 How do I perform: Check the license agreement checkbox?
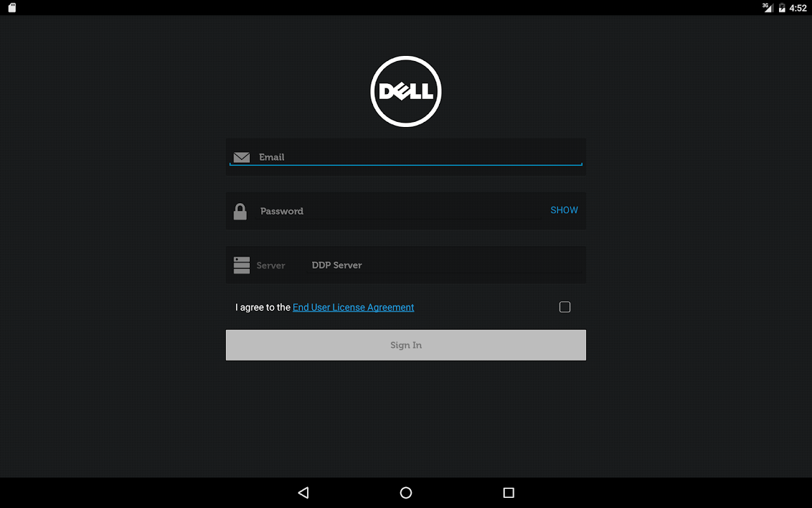pos(565,307)
